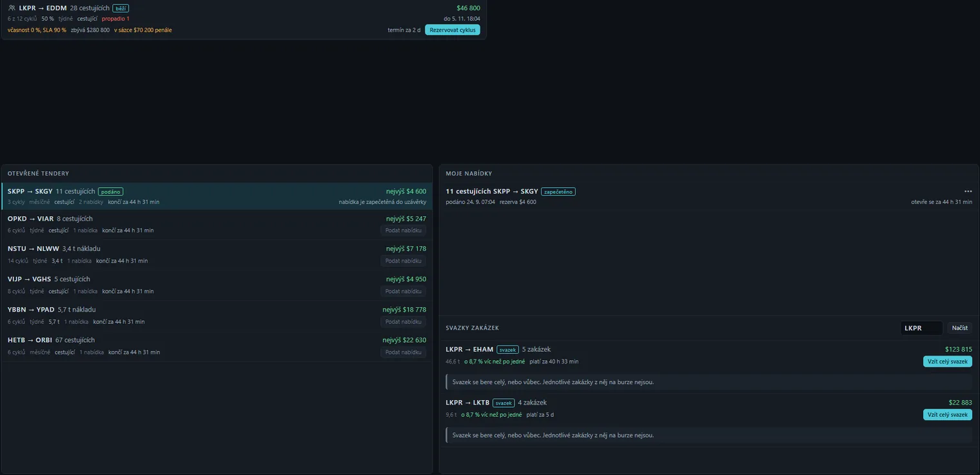Screen dimensions: 980x475
Task: Submit a bid on the YBBN → YPAD tender
Action: (x=404, y=321)
